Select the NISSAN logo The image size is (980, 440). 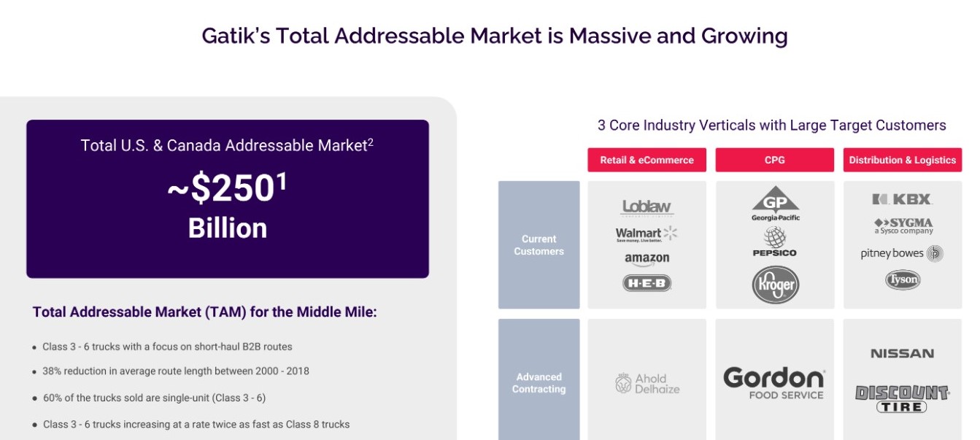(902, 353)
